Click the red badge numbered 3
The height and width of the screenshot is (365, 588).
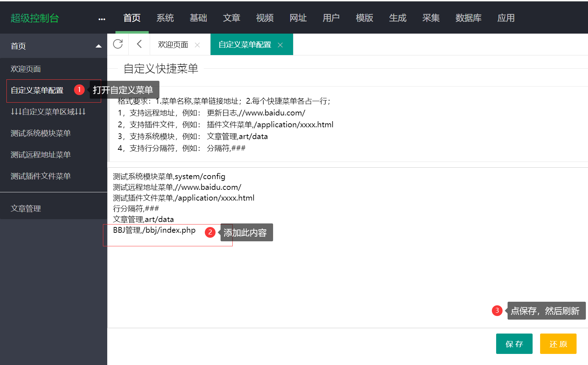click(x=497, y=311)
